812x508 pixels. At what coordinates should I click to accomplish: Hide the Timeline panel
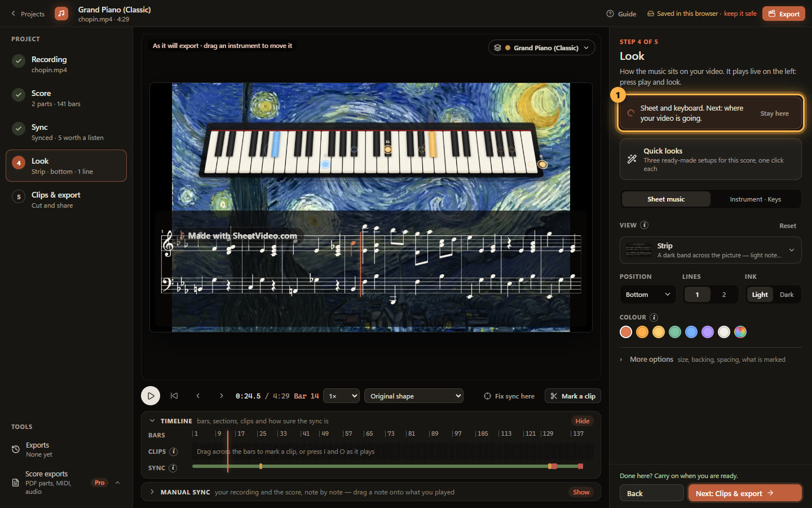pyautogui.click(x=582, y=421)
